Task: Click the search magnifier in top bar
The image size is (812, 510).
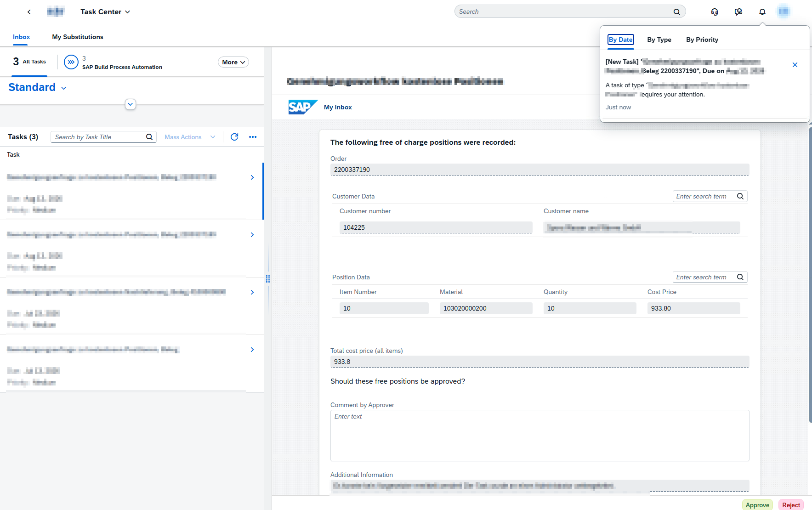Action: coord(677,12)
